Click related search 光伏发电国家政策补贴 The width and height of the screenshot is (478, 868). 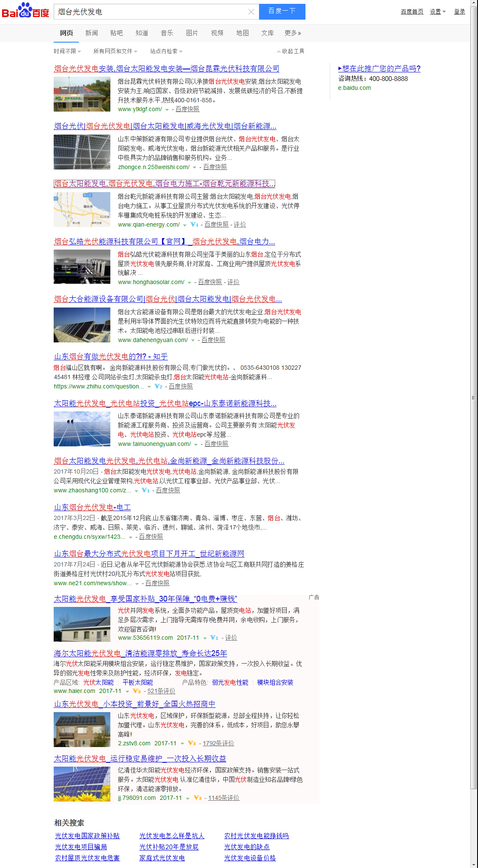pos(87,836)
